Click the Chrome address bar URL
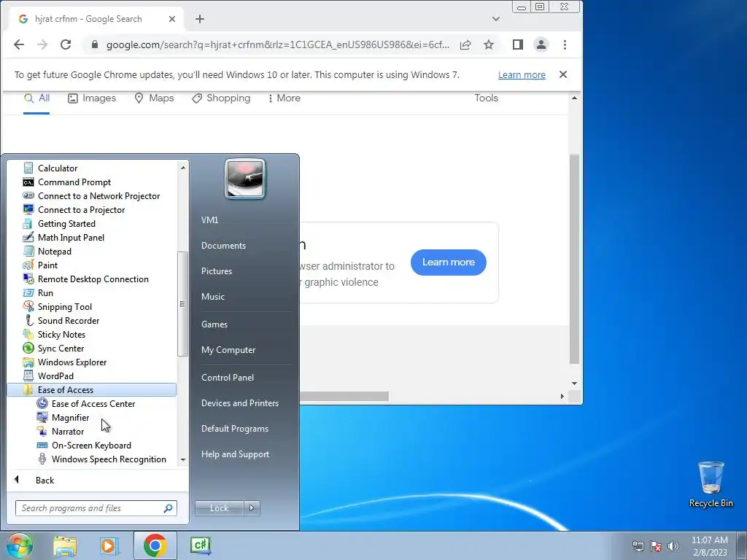 click(x=277, y=44)
